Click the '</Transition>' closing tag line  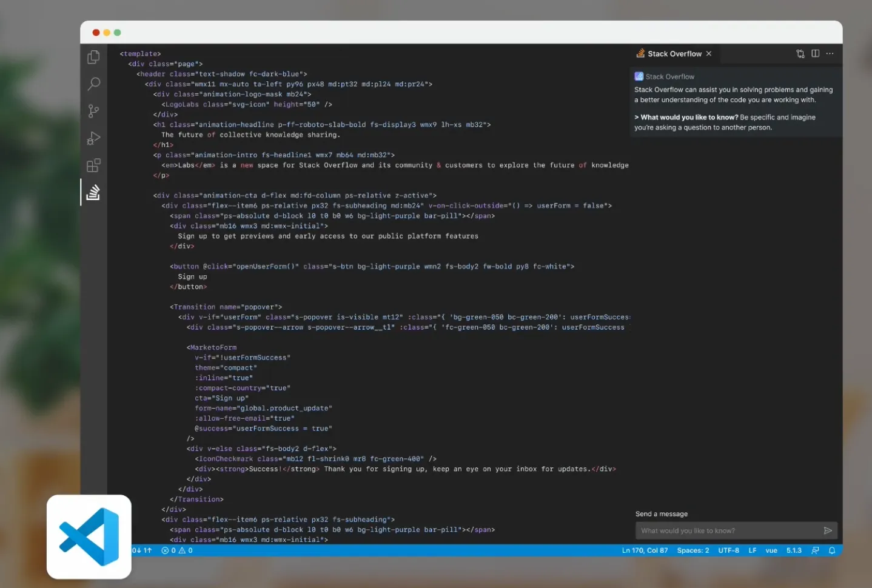(x=196, y=499)
